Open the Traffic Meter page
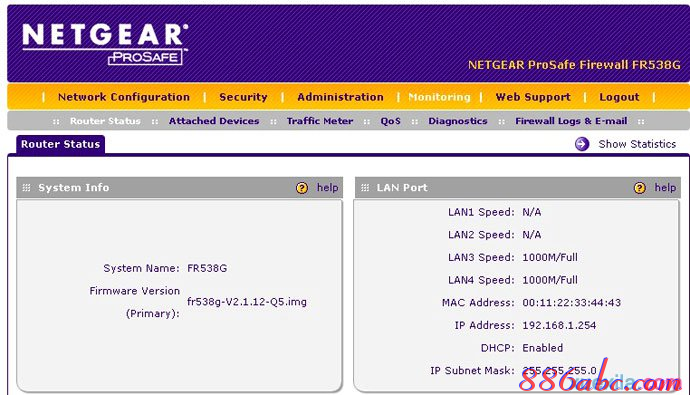This screenshot has height=395, width=690. (x=320, y=121)
